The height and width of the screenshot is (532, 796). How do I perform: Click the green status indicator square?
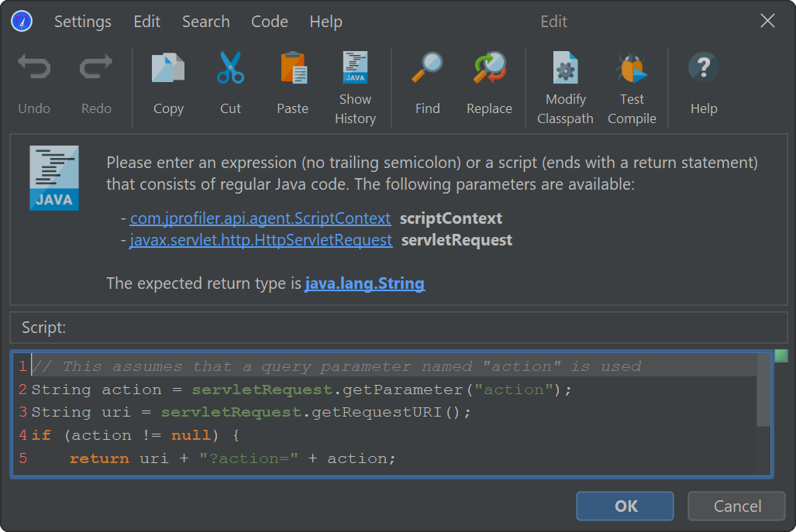tap(780, 355)
